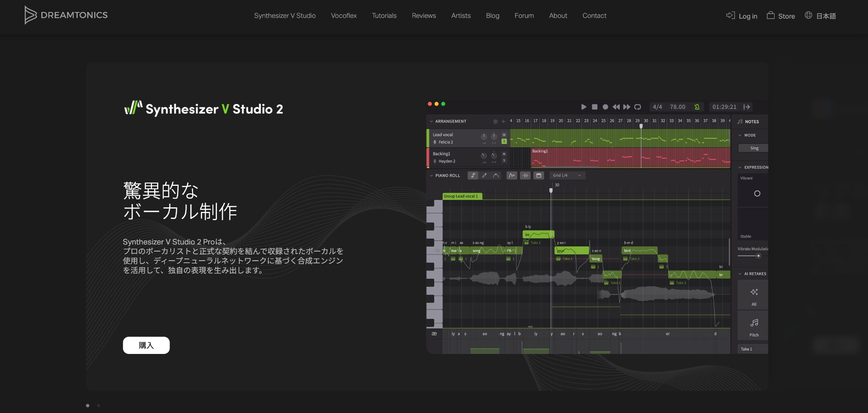Click the 購入 purchase button

point(146,345)
